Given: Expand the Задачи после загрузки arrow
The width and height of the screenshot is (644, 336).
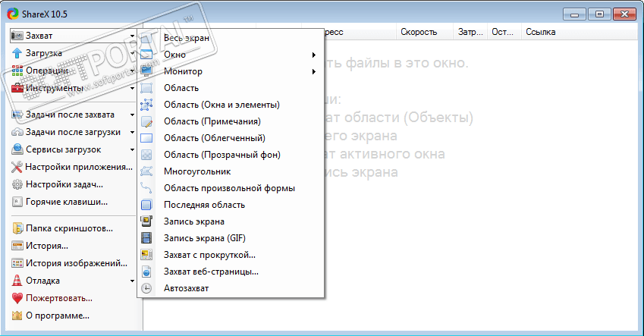Looking at the screenshot, I should [132, 132].
